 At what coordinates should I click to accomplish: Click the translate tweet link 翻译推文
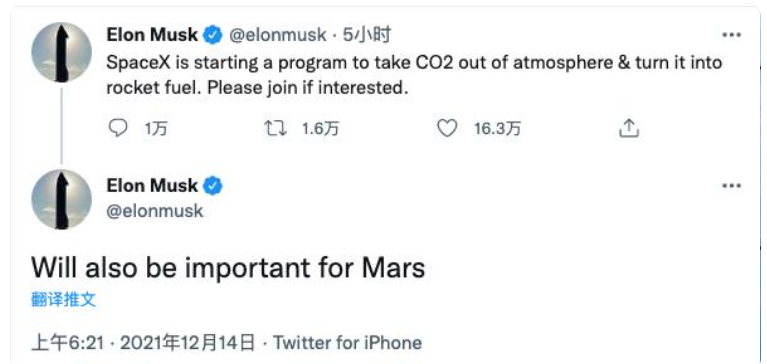click(x=64, y=299)
